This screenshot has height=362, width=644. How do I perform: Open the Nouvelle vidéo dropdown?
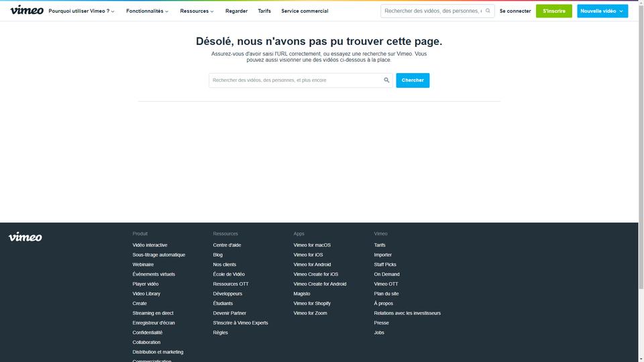[x=602, y=11]
